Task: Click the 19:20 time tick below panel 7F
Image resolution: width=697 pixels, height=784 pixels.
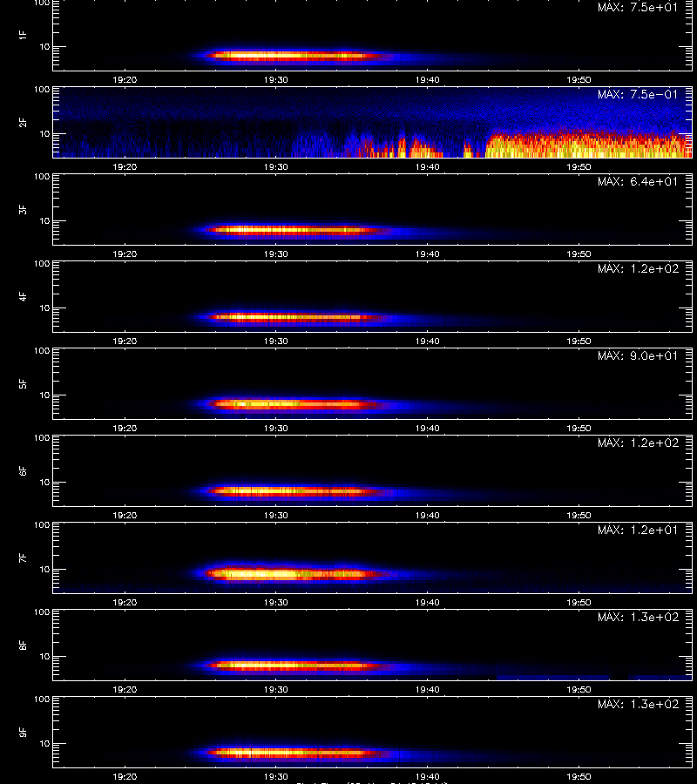Action: (125, 602)
